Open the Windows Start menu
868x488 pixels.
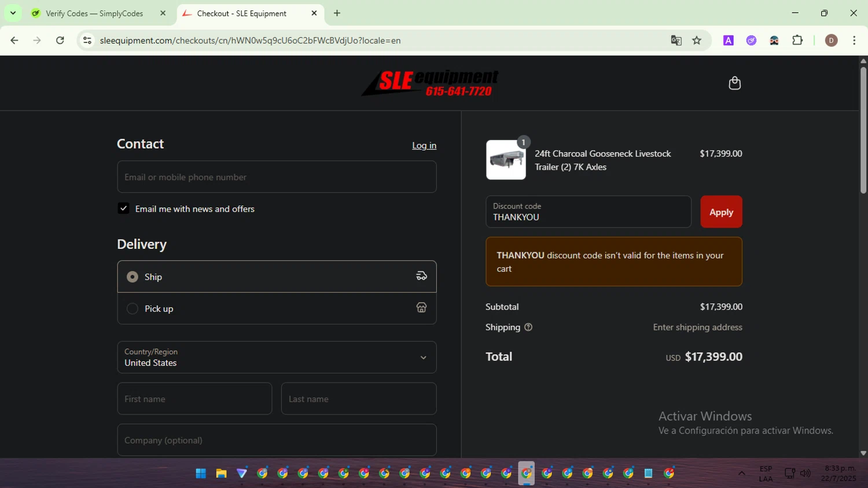click(201, 474)
